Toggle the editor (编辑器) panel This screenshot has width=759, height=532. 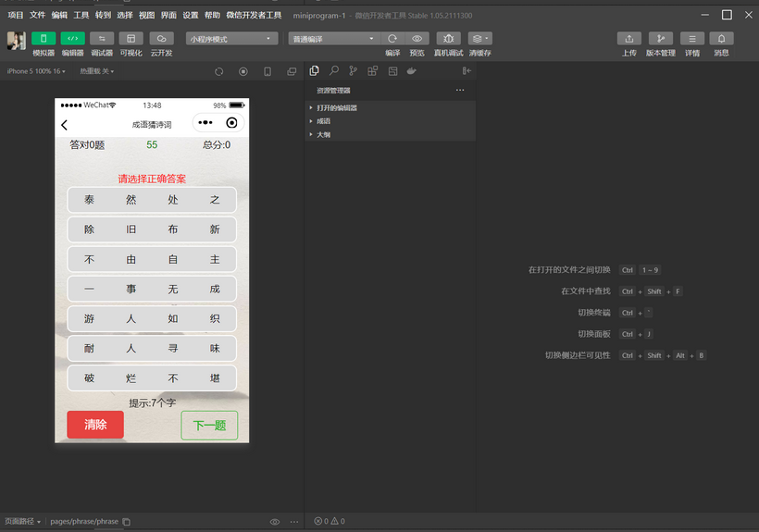coord(72,38)
